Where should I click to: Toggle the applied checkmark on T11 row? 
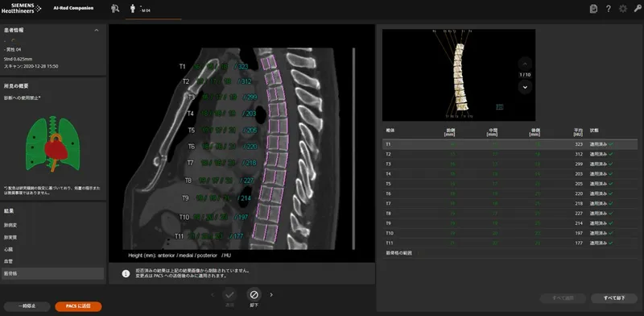(x=611, y=243)
